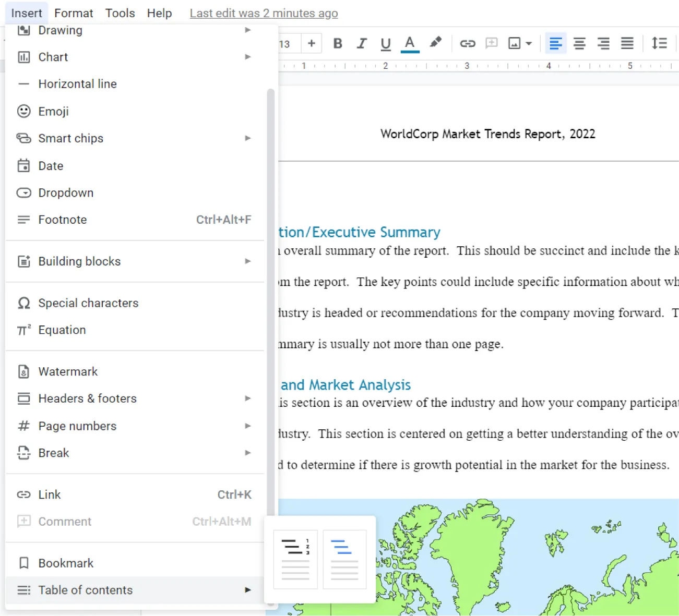Screen dimensions: 679x616
Task: Select the numbered page table of contents style
Action: coord(295,559)
